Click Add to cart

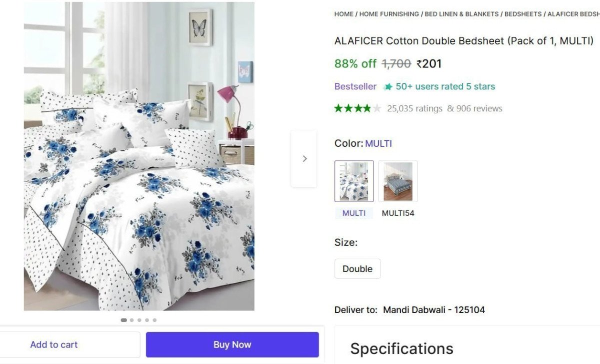pos(54,345)
